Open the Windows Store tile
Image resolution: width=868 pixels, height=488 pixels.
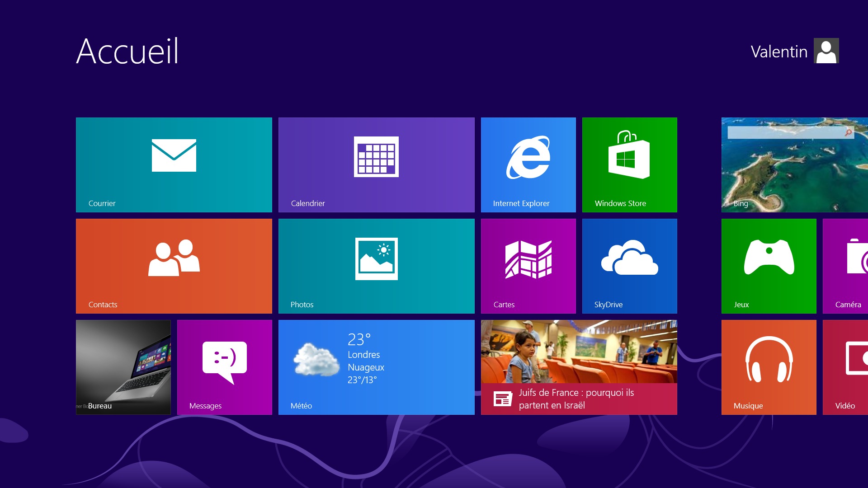629,165
